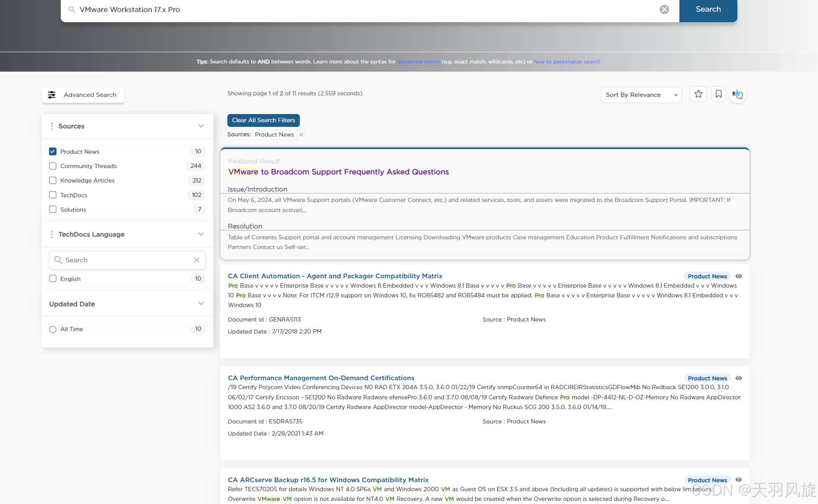Click the Resolution heading in featured result
Image resolution: width=818 pixels, height=504 pixels.
[x=245, y=226]
